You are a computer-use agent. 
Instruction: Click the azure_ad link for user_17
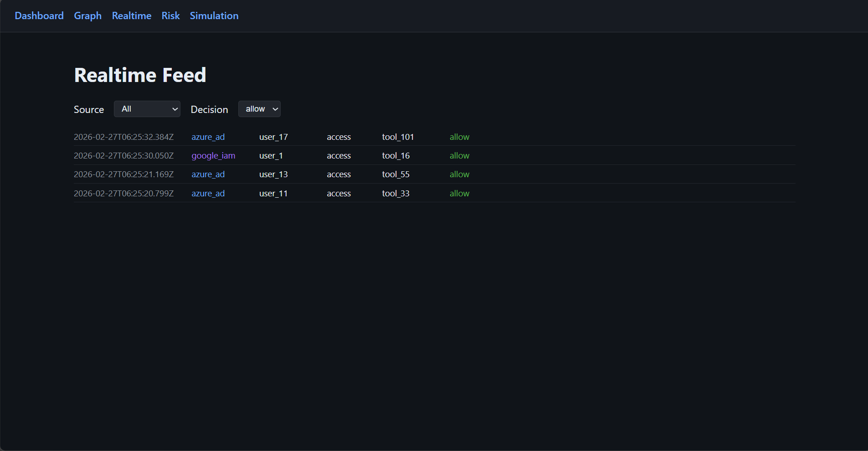[x=208, y=137]
